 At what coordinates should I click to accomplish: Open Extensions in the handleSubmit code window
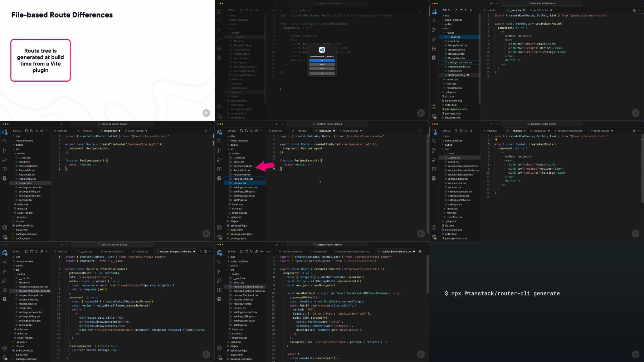tap(219, 290)
